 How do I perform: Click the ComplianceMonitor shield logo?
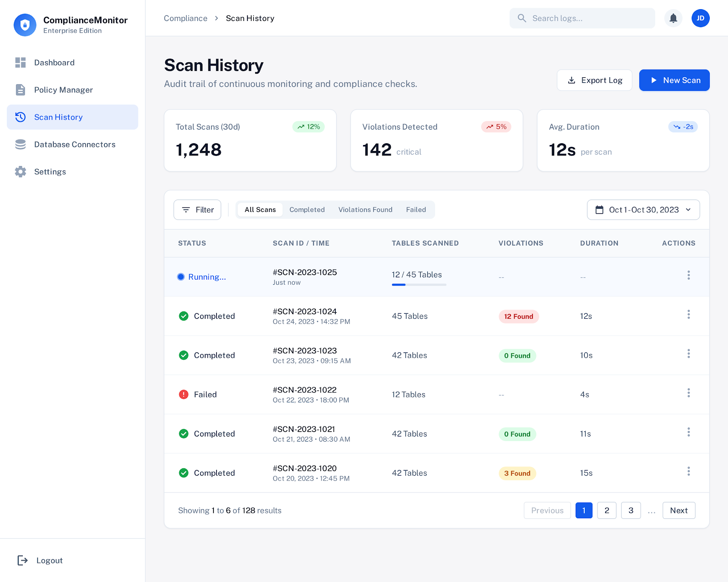25,25
